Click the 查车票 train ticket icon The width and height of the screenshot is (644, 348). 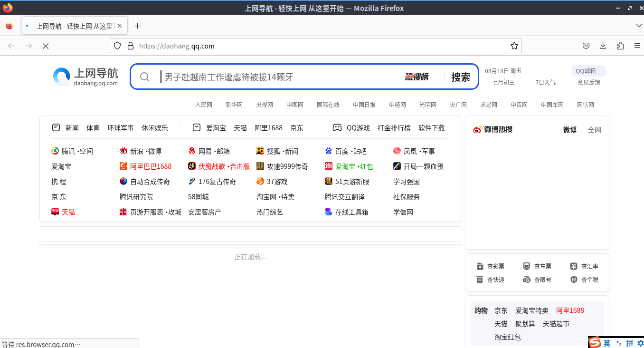(x=527, y=266)
